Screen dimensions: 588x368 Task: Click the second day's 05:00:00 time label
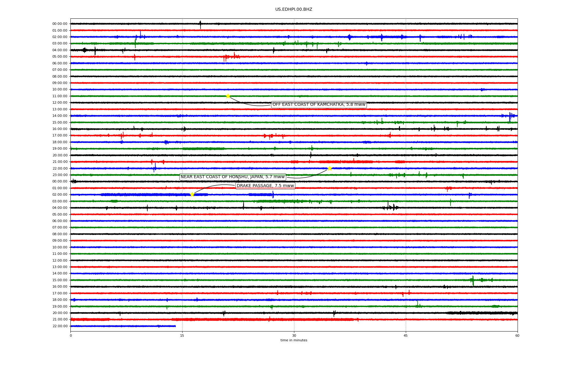(x=60, y=214)
